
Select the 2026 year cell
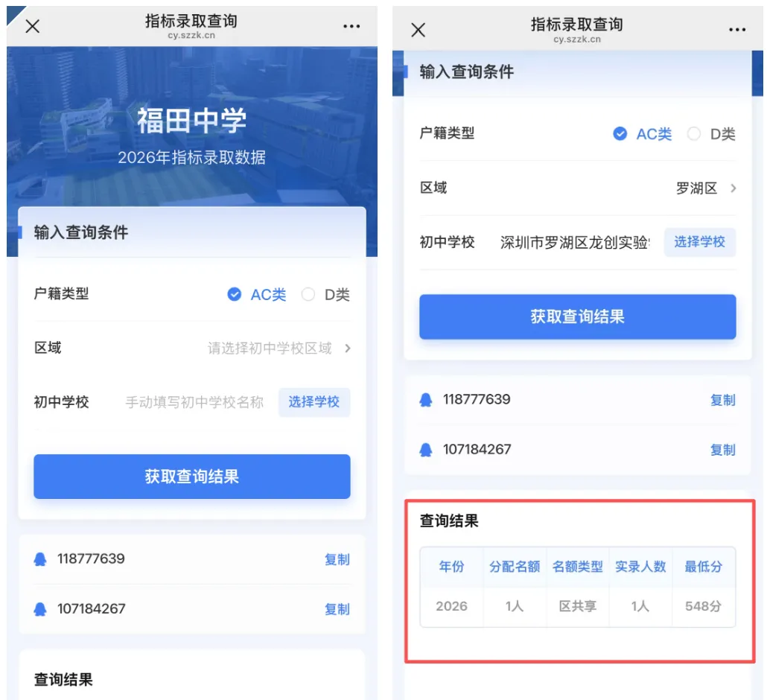[x=451, y=607]
